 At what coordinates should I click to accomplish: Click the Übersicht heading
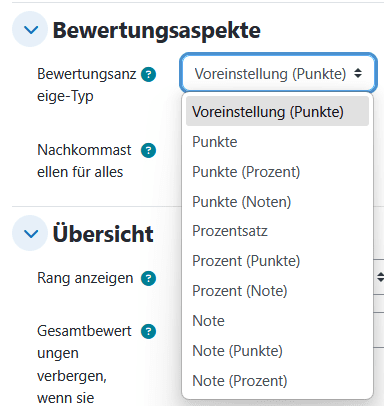point(103,233)
